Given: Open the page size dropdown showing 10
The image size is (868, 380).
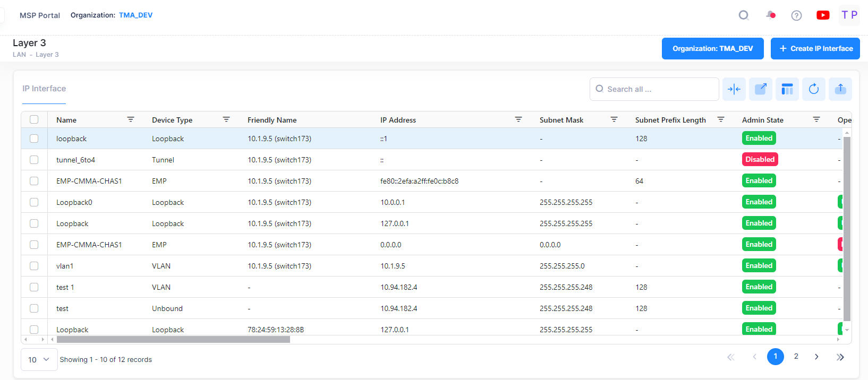Looking at the screenshot, I should (x=39, y=360).
